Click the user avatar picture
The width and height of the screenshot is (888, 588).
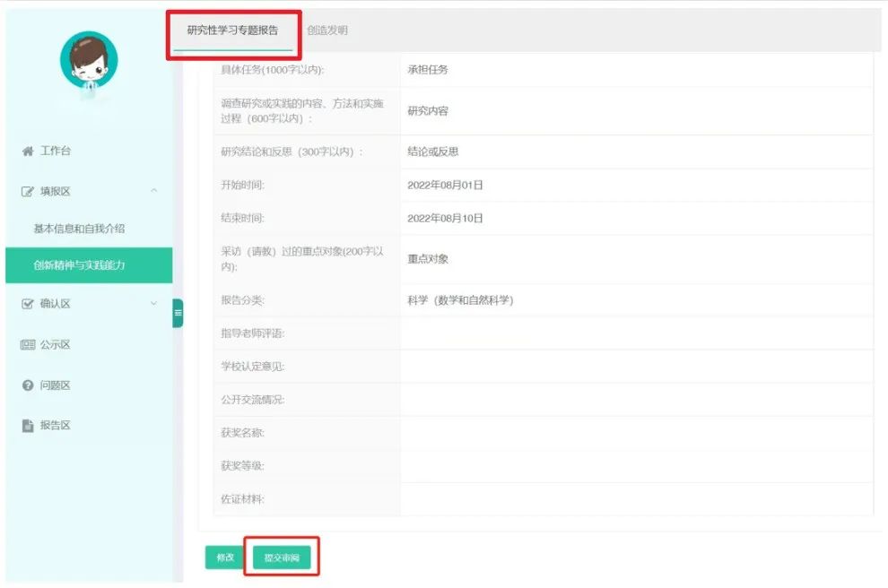click(89, 61)
